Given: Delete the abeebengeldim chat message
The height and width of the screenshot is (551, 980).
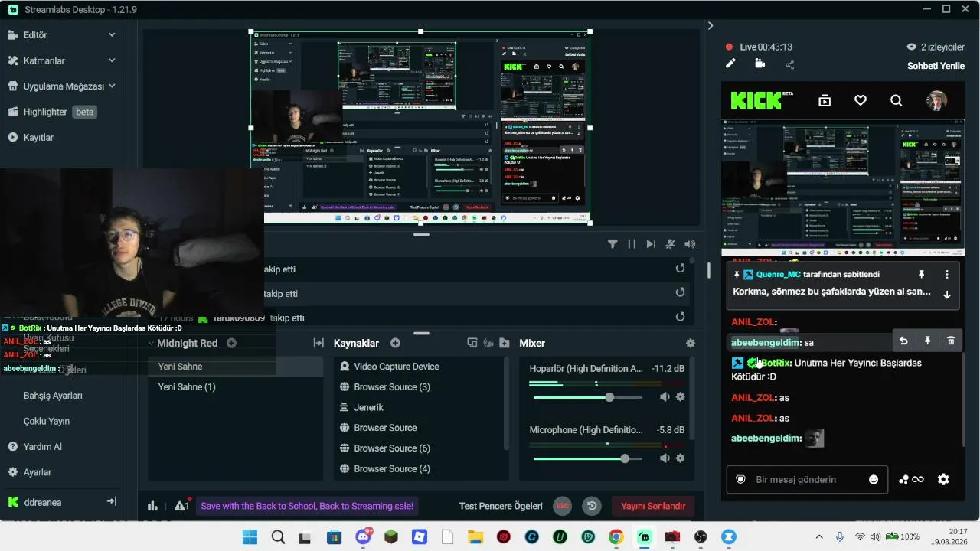Looking at the screenshot, I should (951, 341).
